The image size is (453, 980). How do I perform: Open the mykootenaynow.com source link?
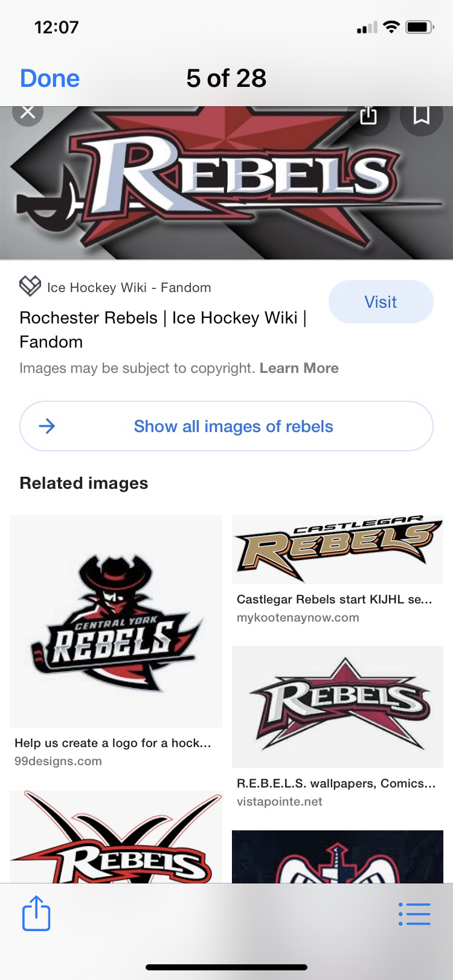coord(298,617)
